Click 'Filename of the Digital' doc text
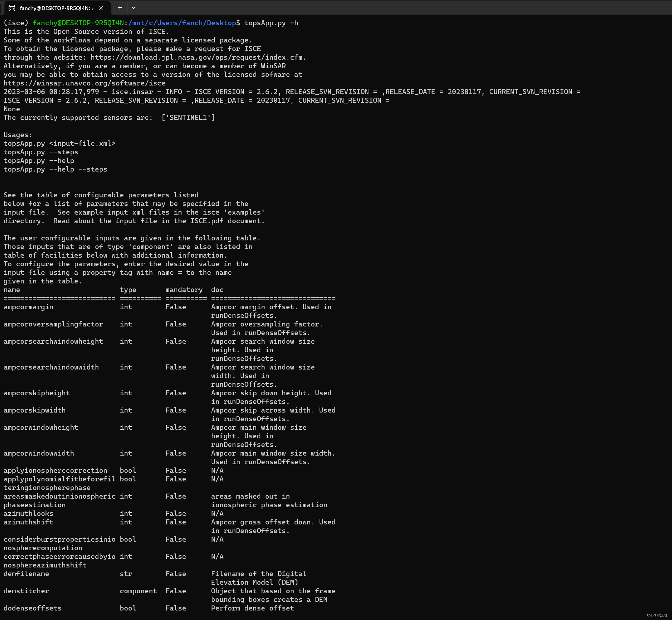This screenshot has height=620, width=672. (x=259, y=574)
